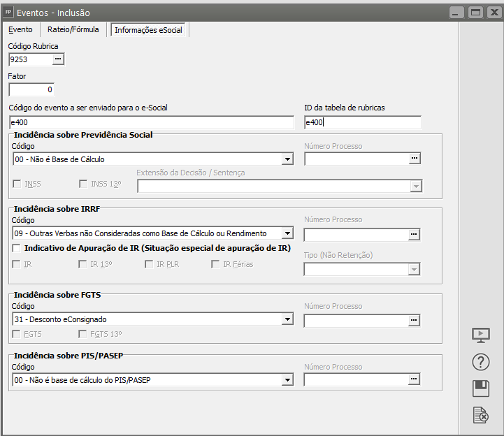The height and width of the screenshot is (436, 504).
Task: Click the save floppy disk icon
Action: (481, 388)
